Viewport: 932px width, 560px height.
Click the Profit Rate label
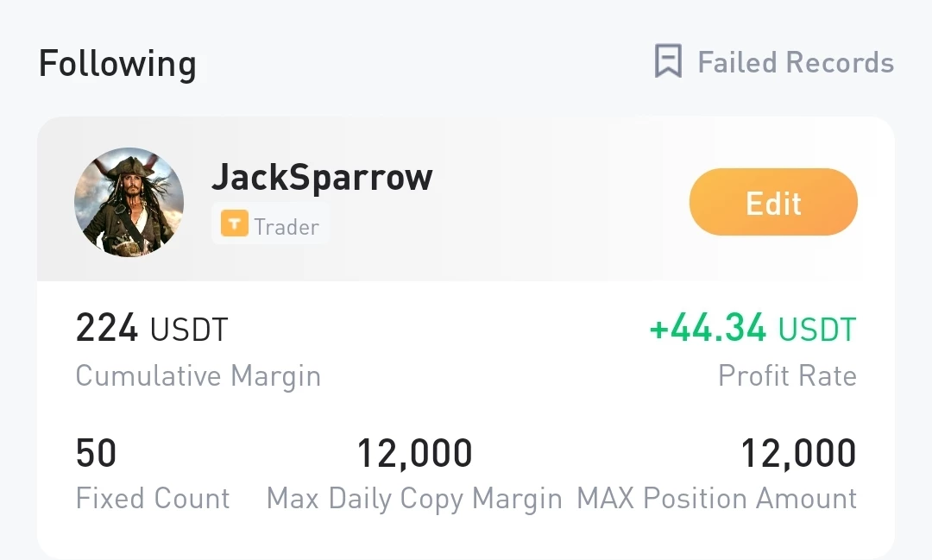point(787,375)
